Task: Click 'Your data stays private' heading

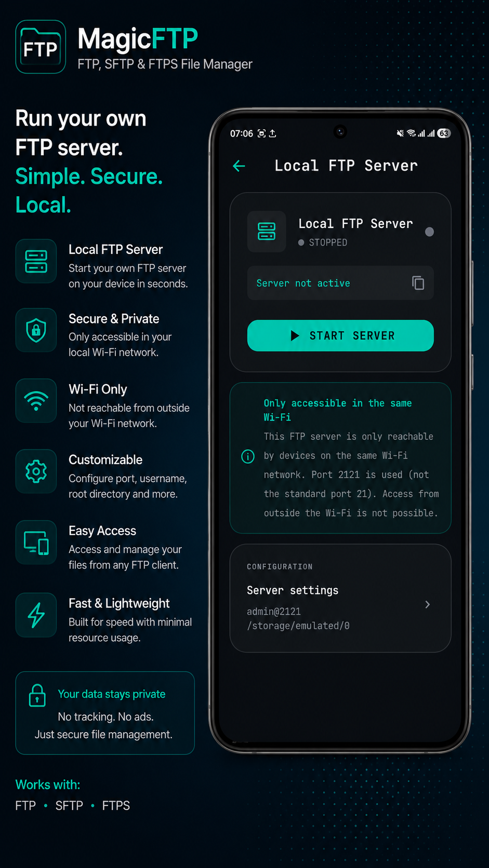Action: click(112, 694)
